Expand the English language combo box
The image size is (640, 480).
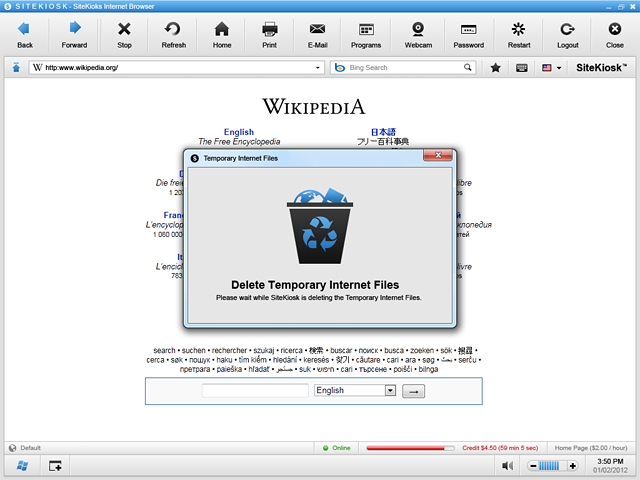pos(390,391)
